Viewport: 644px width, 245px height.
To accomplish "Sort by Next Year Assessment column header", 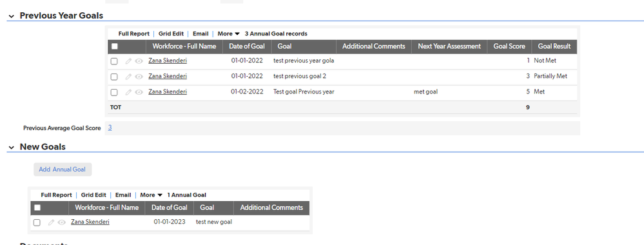I will coord(449,46).
